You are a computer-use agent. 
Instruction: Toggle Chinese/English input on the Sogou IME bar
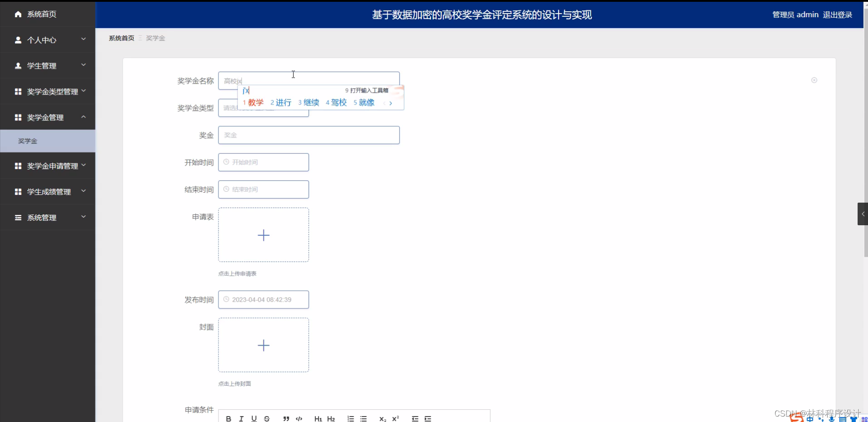810,418
